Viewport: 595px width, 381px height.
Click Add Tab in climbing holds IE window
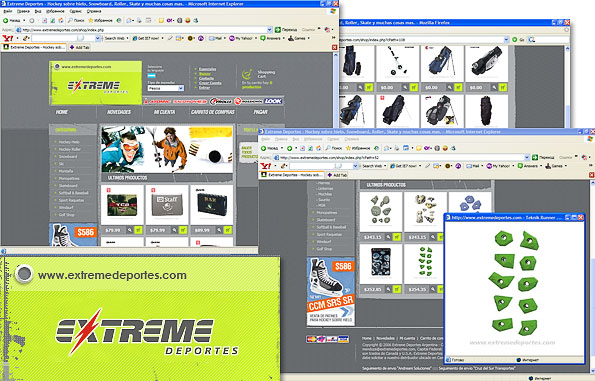337,175
